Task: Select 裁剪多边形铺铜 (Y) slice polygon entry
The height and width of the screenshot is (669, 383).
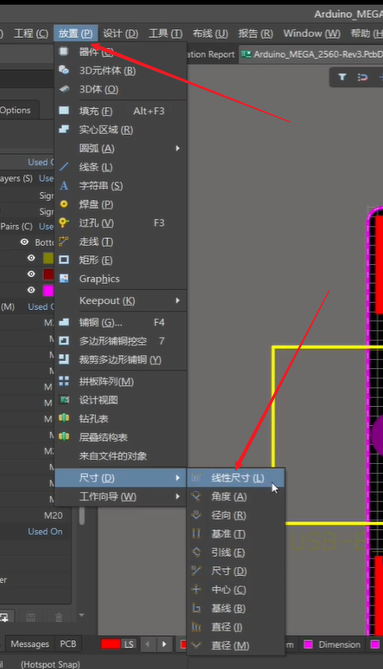Action: [x=121, y=360]
